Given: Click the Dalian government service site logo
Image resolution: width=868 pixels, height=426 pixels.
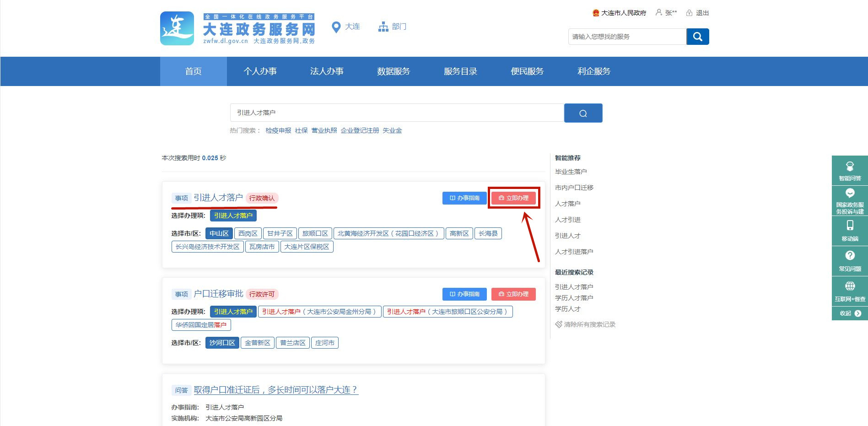Looking at the screenshot, I should [177, 28].
